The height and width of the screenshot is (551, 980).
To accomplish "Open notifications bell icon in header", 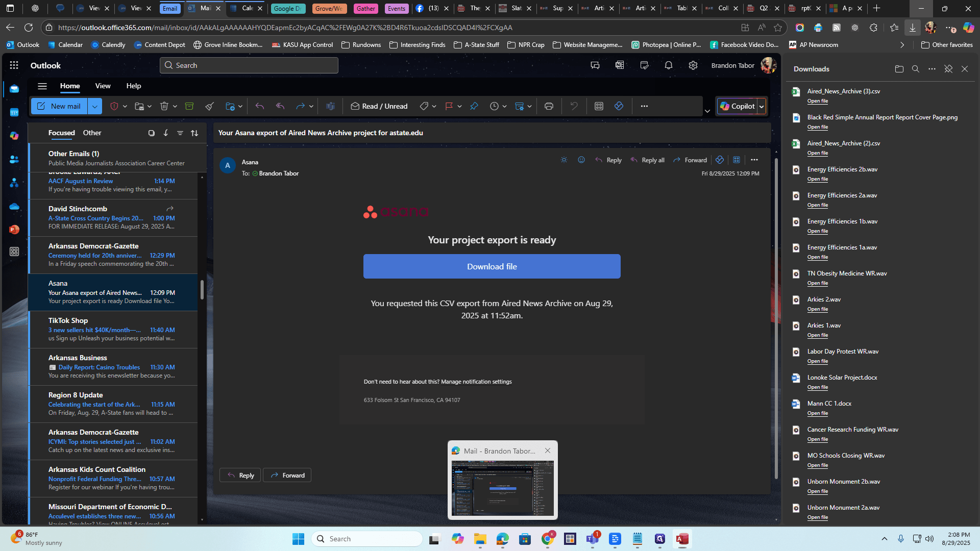I will [x=669, y=65].
